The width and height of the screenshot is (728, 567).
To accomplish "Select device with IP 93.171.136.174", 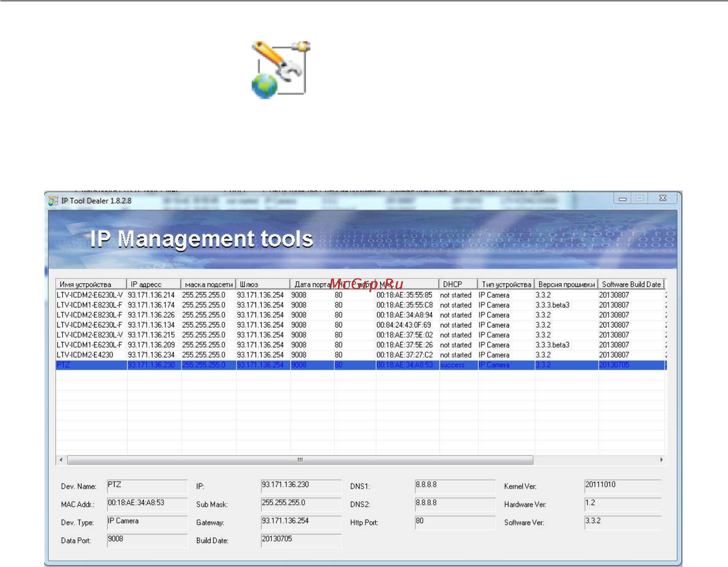I will pos(361,305).
